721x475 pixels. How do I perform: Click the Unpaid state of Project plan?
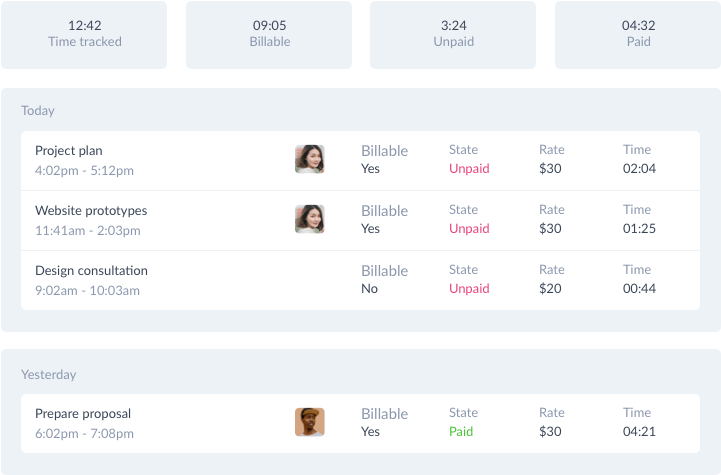(x=469, y=169)
